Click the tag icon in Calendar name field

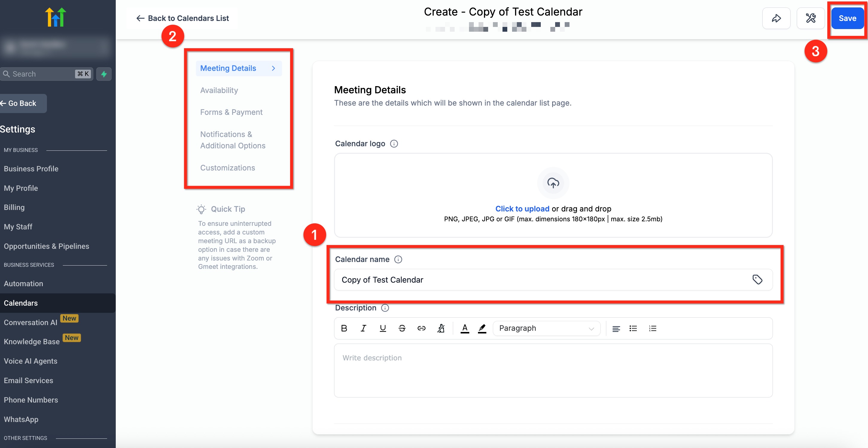(757, 279)
